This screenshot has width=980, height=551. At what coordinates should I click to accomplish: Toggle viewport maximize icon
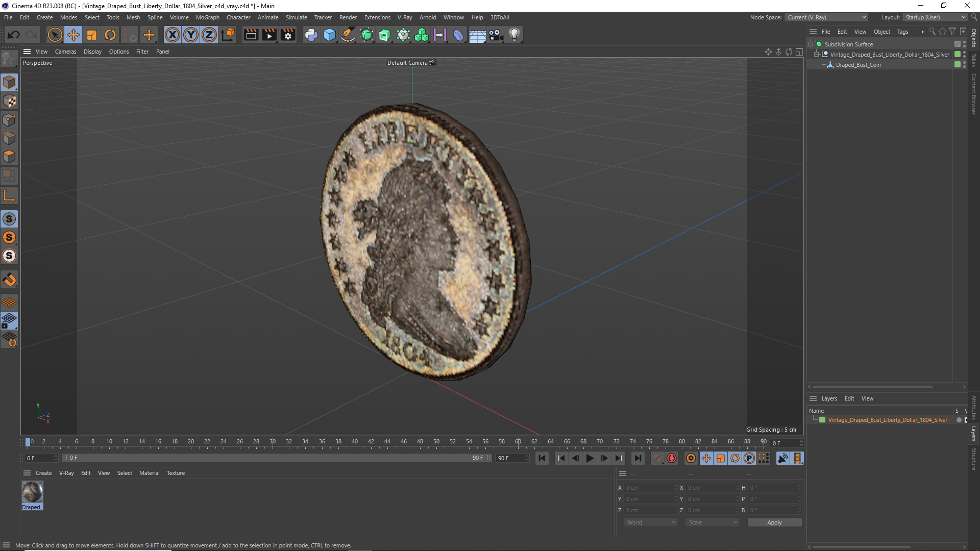pyautogui.click(x=799, y=52)
